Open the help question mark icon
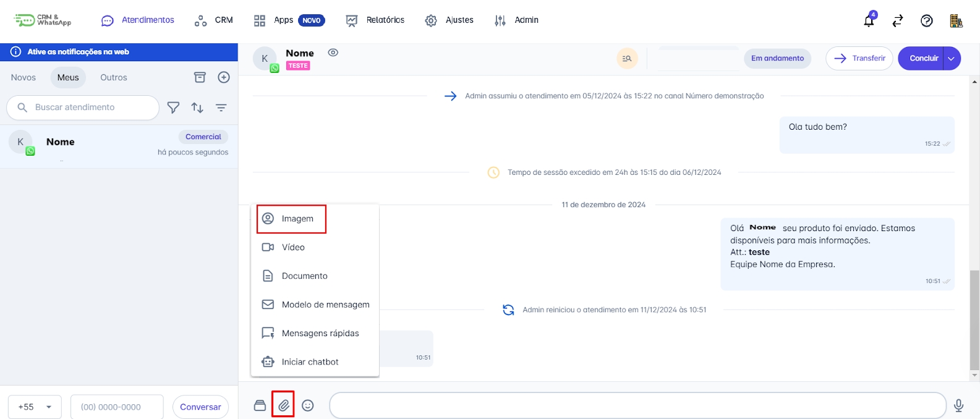 [927, 20]
